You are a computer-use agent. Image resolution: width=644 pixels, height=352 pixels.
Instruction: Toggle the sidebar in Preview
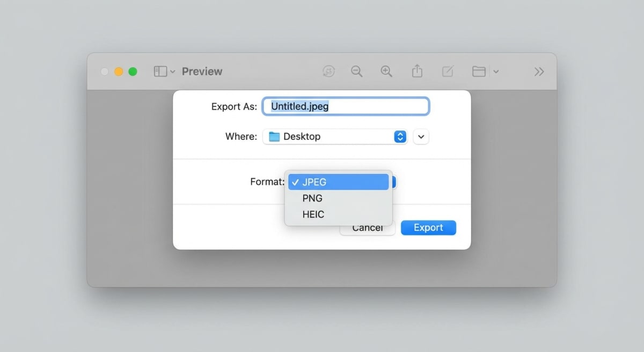coord(160,71)
